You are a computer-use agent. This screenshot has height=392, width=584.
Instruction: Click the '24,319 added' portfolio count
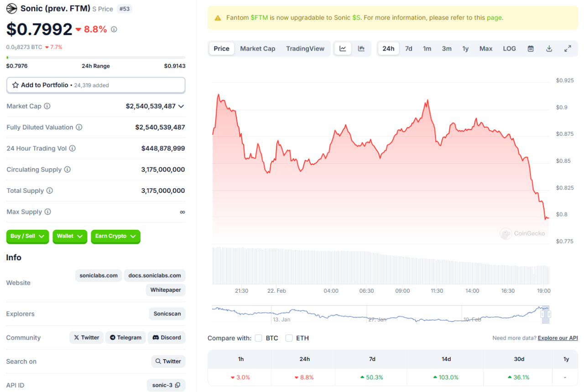pos(92,85)
